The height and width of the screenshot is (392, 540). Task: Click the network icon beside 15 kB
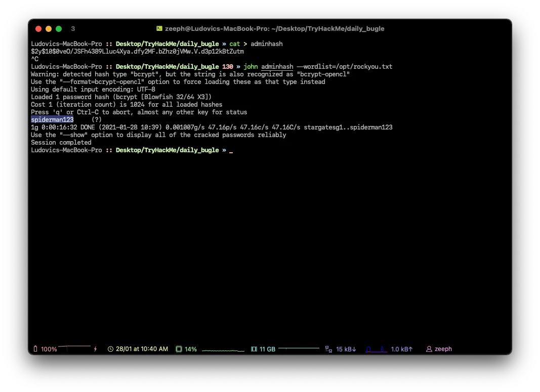328,349
